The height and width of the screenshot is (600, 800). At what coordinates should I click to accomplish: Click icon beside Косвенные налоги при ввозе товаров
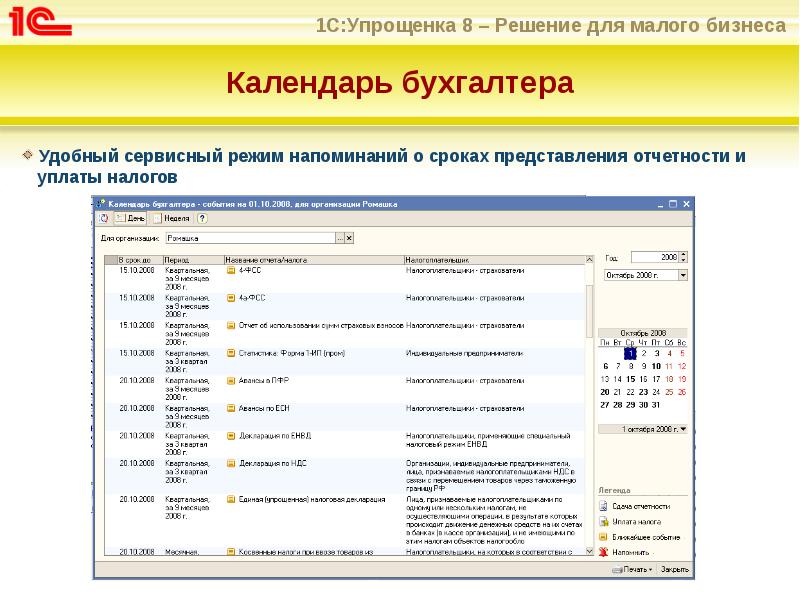point(231,552)
